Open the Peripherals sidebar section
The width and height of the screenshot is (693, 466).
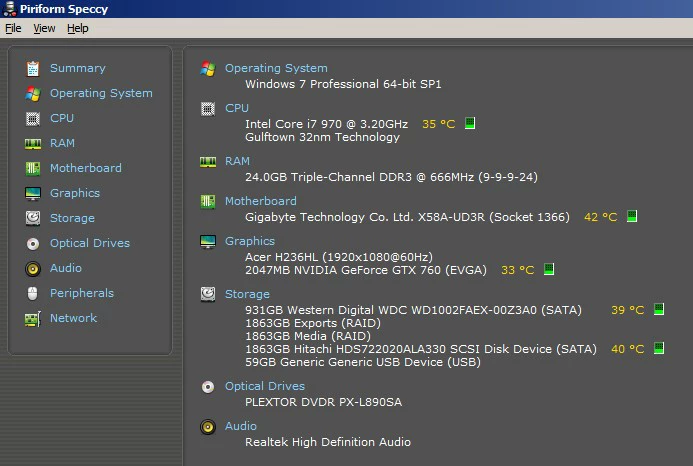point(82,293)
